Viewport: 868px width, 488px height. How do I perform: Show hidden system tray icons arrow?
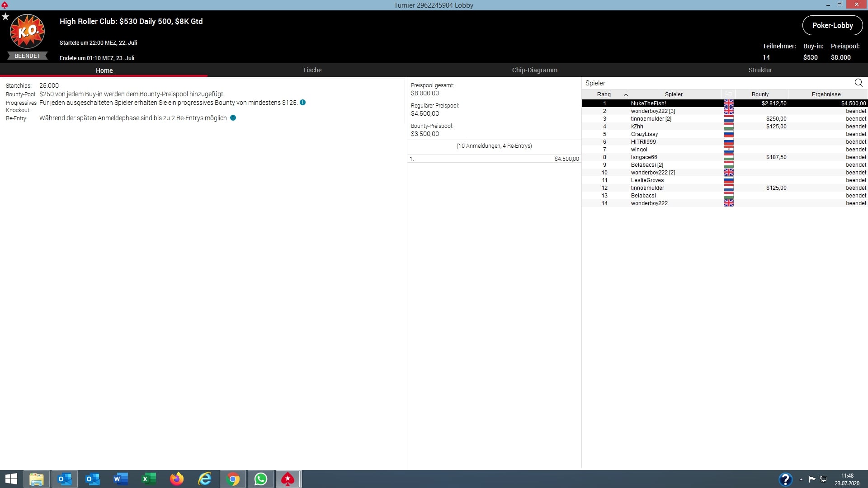coord(801,479)
